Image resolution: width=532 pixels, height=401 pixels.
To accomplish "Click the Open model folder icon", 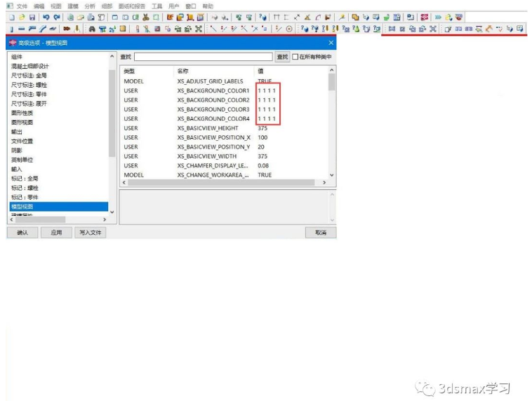I will pyautogui.click(x=22, y=18).
